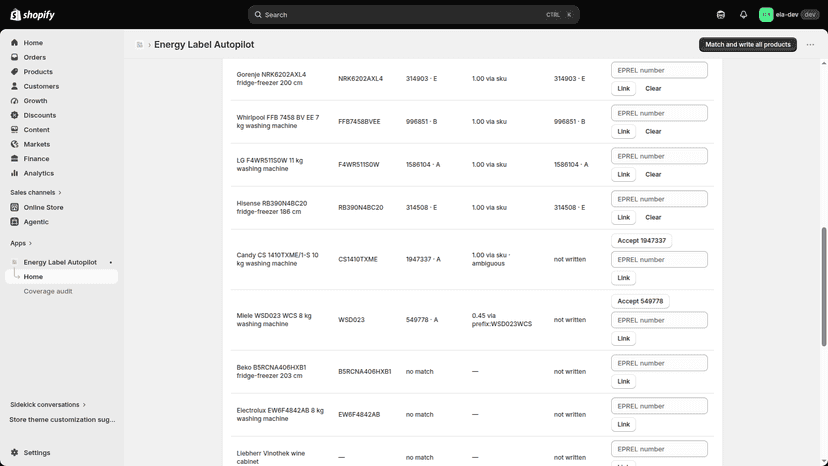Open Store theme customization conversation
828x466 pixels.
pos(62,420)
